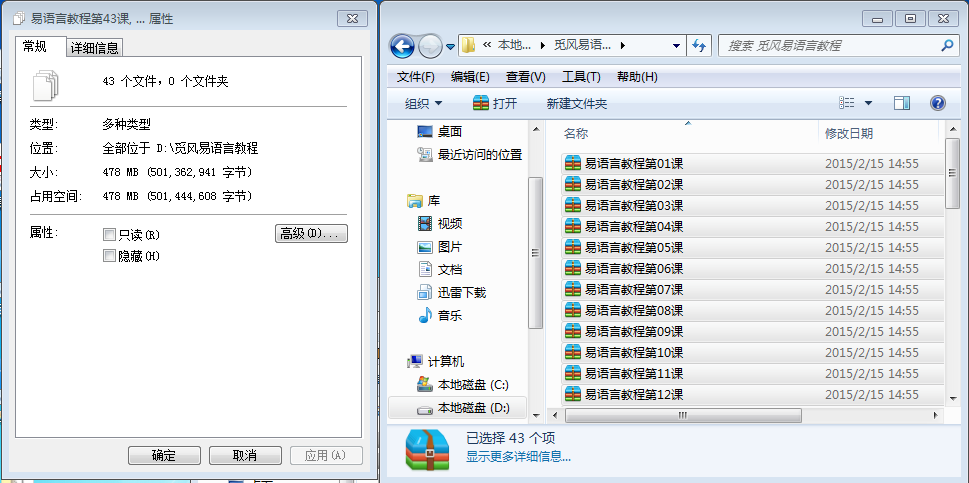
Task: Click the archive icon of 易语言教程第05课
Action: (573, 248)
